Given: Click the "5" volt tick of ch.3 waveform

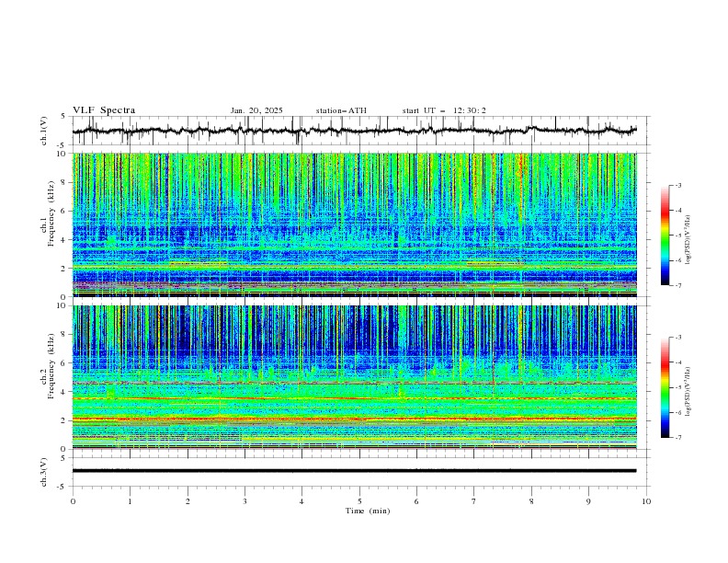Looking at the screenshot, I should click(x=63, y=457).
